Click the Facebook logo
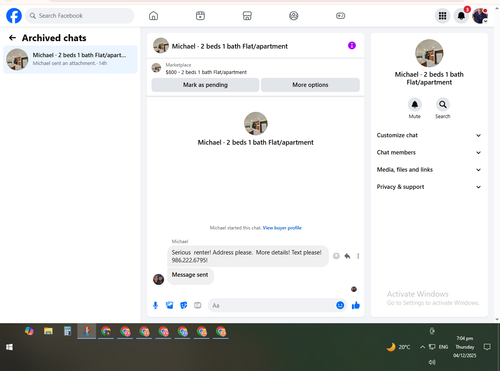 14,16
